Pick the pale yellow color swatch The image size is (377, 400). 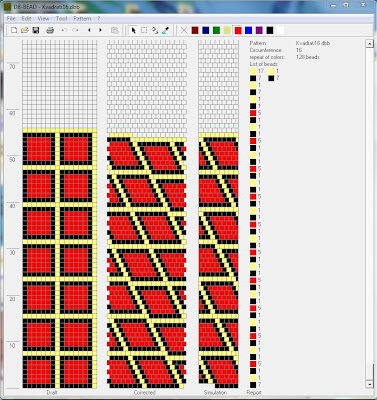[x=227, y=30]
